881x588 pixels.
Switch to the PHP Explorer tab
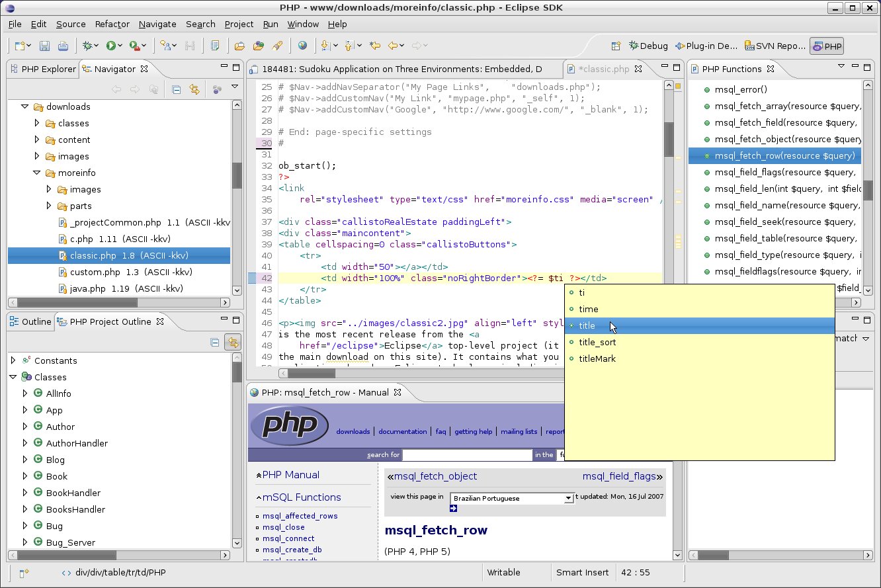click(44, 69)
